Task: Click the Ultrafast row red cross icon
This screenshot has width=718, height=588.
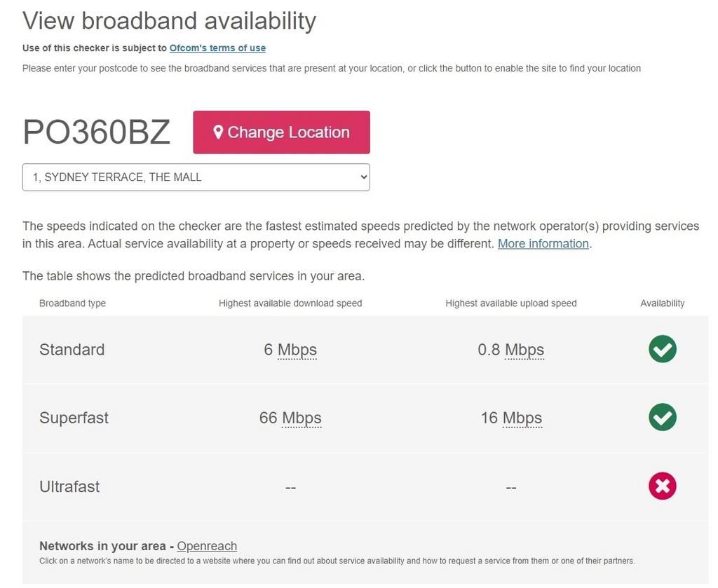Action: 662,486
